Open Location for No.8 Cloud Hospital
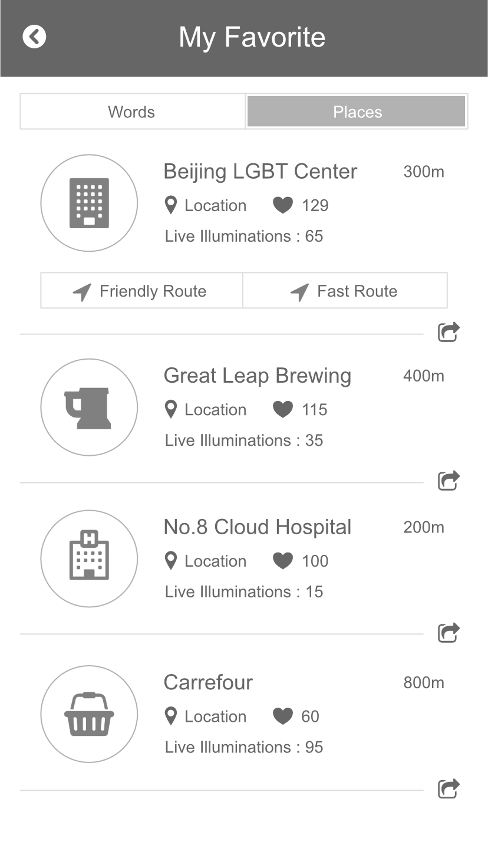Screen dimensions: 488x868 coord(205,561)
